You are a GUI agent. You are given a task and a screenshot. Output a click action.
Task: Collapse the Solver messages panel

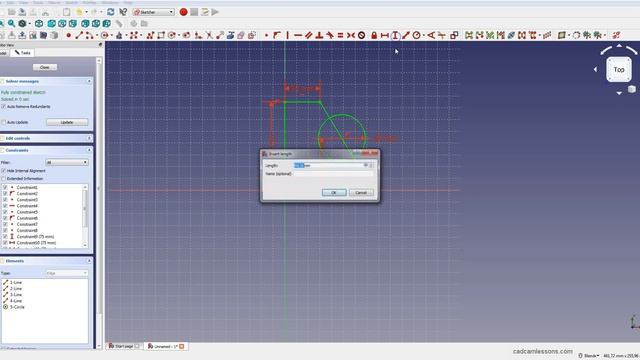click(89, 81)
